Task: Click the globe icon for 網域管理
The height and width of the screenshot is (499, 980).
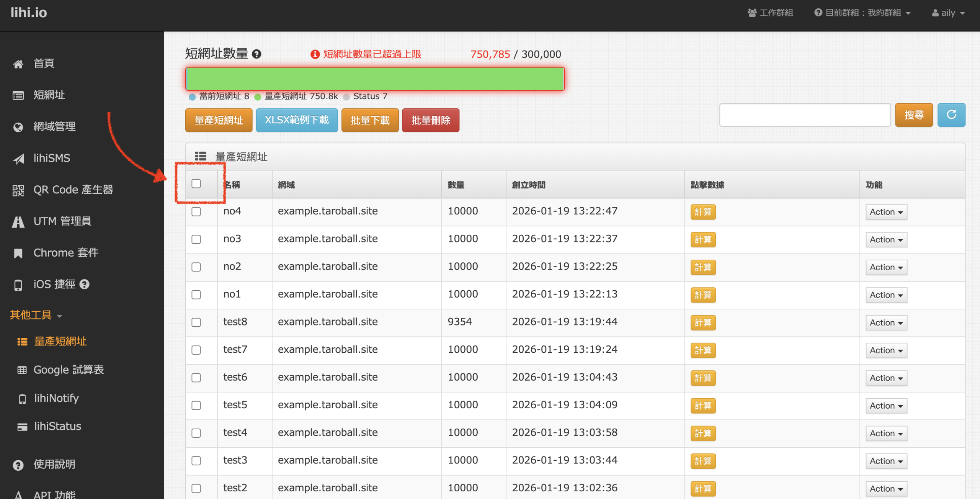Action: pyautogui.click(x=18, y=127)
